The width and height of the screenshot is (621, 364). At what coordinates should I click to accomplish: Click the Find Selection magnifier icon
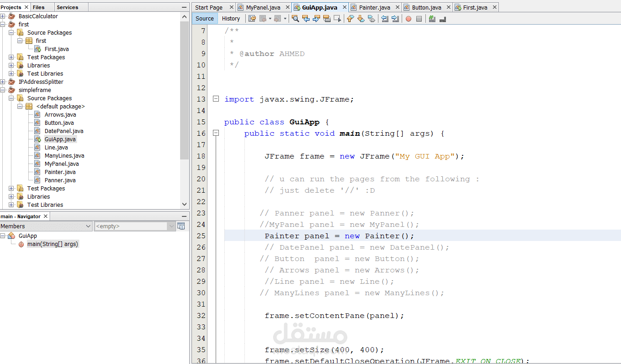[x=295, y=19]
